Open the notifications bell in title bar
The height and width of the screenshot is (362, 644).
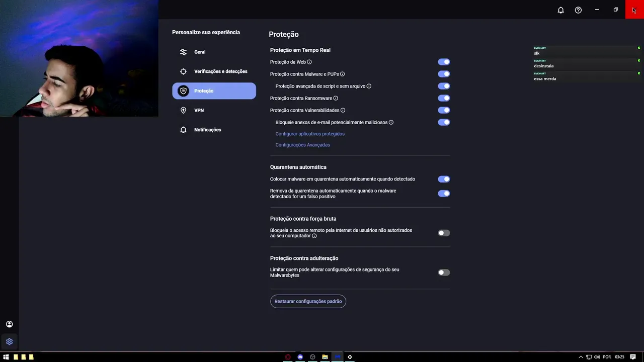(560, 10)
